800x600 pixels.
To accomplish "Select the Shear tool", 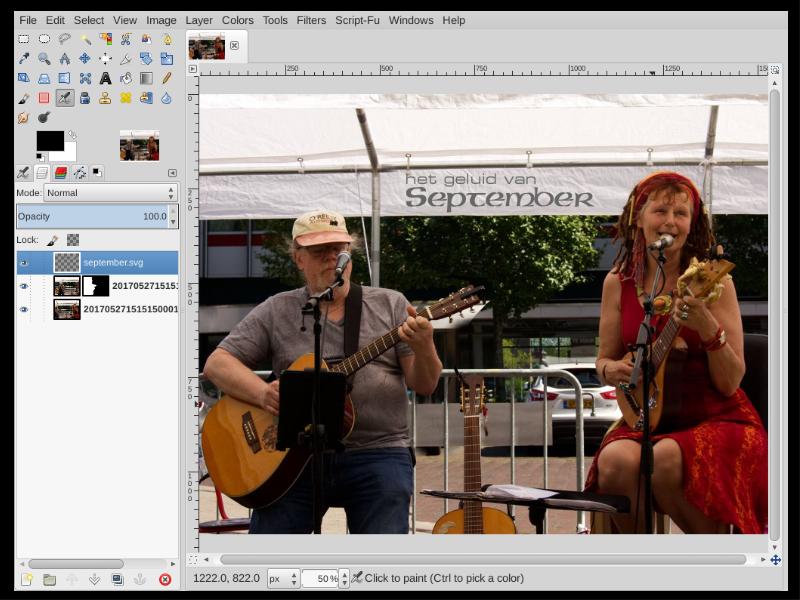I will [23, 78].
